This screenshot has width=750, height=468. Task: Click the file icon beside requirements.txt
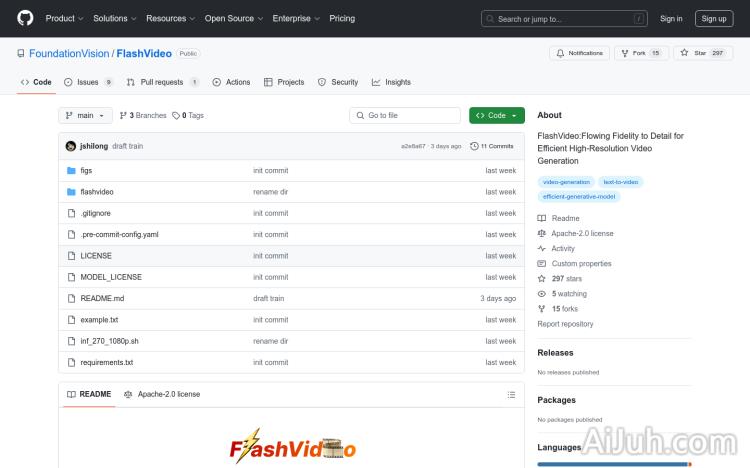tap(71, 362)
